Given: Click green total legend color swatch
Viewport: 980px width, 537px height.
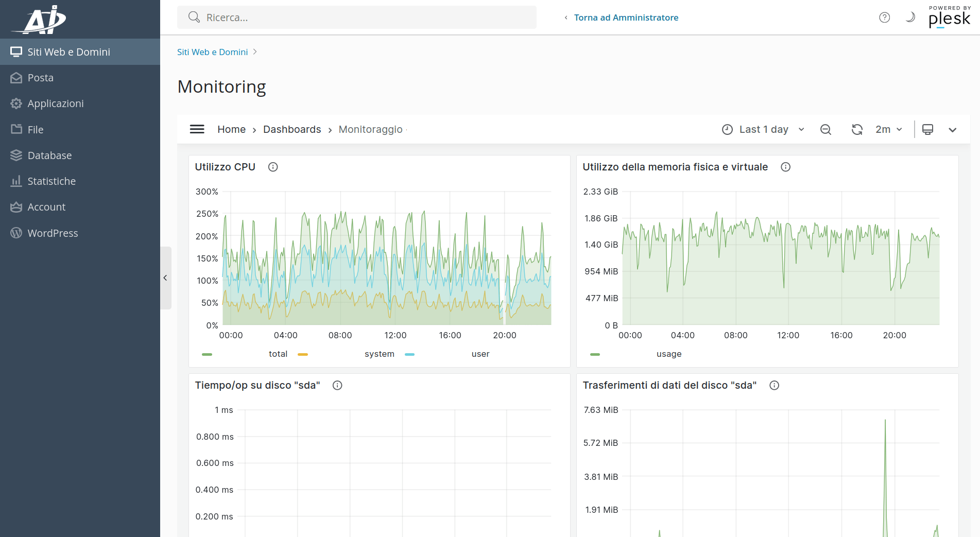Looking at the screenshot, I should [x=207, y=354].
